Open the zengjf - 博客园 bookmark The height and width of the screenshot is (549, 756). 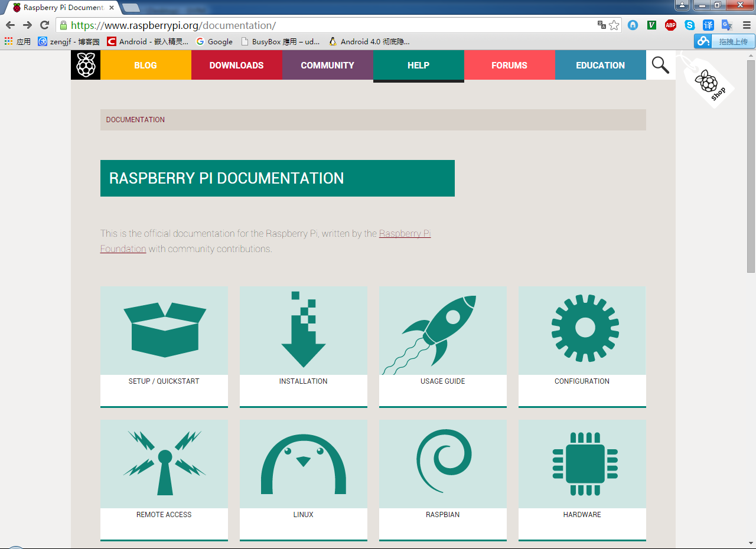[x=69, y=41]
